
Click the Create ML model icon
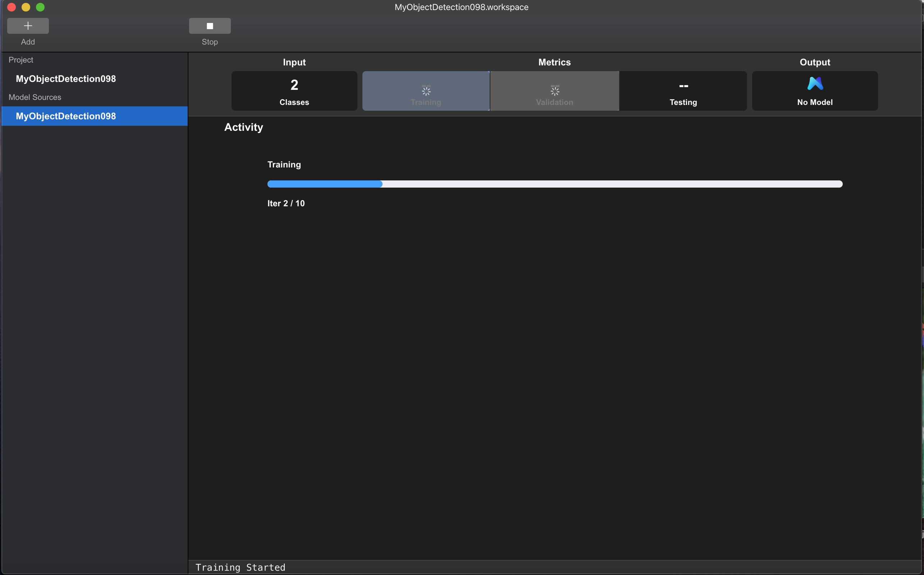coord(815,83)
